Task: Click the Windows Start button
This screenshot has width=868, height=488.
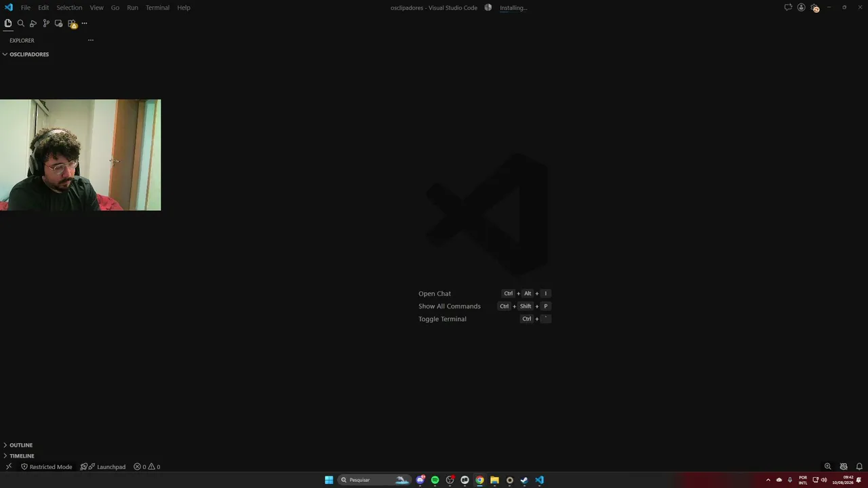Action: pos(329,480)
